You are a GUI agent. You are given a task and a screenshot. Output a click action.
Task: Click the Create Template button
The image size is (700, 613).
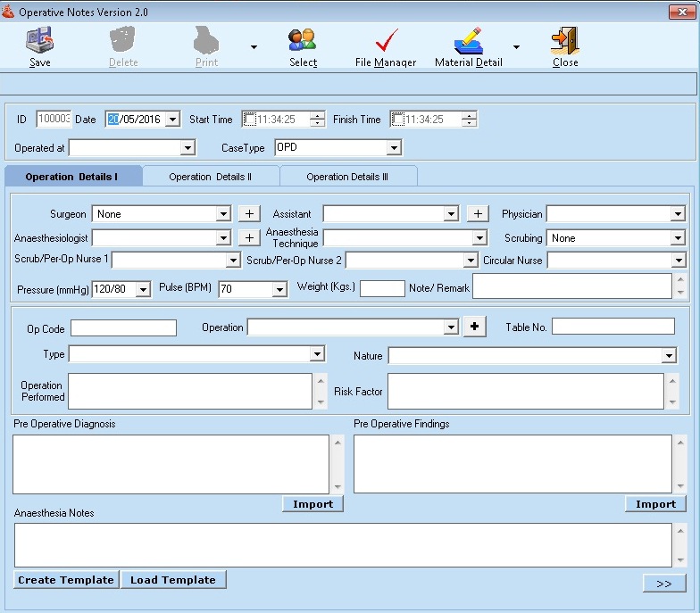(66, 580)
